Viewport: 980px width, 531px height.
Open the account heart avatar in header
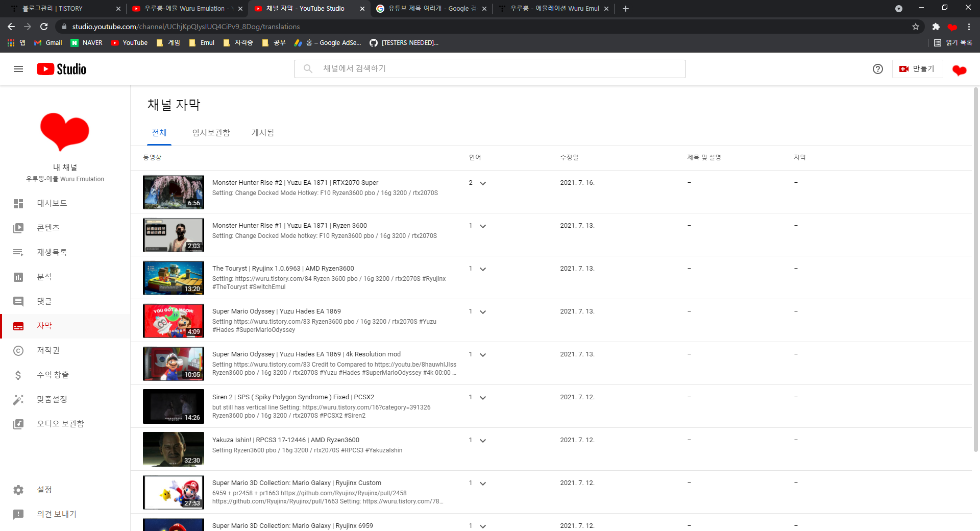click(x=959, y=69)
